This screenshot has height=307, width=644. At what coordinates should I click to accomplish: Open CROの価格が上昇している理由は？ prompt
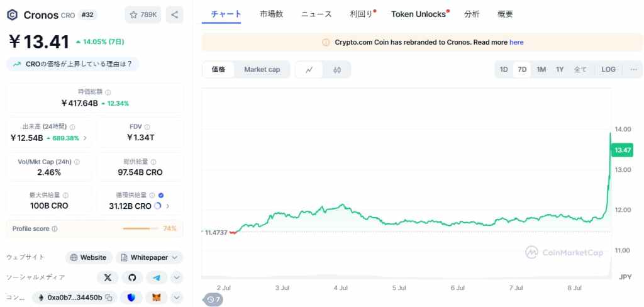point(73,64)
